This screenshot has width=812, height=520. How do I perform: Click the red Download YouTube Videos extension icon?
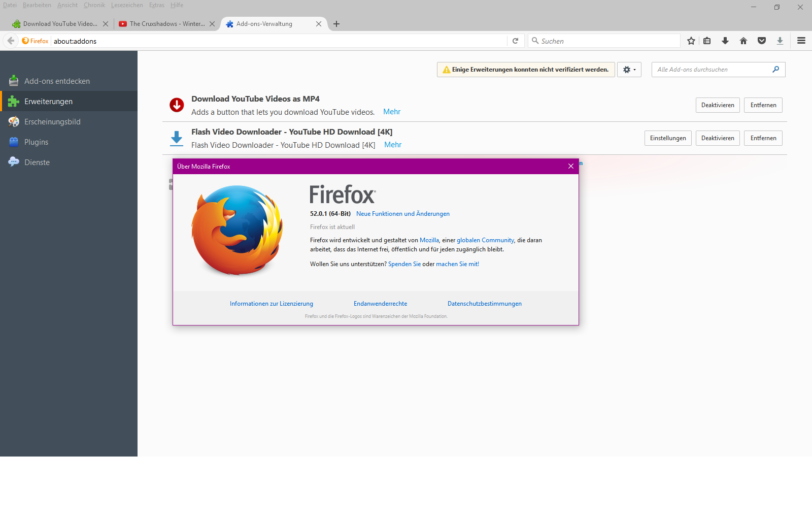click(177, 105)
